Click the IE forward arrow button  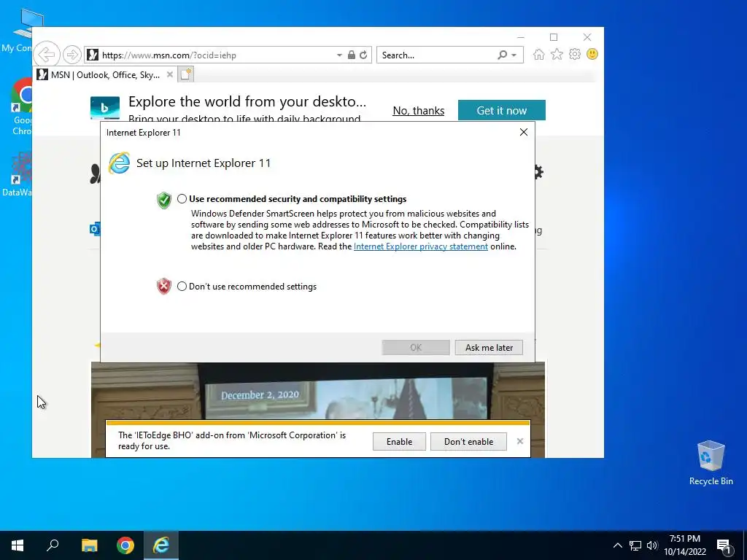(72, 55)
